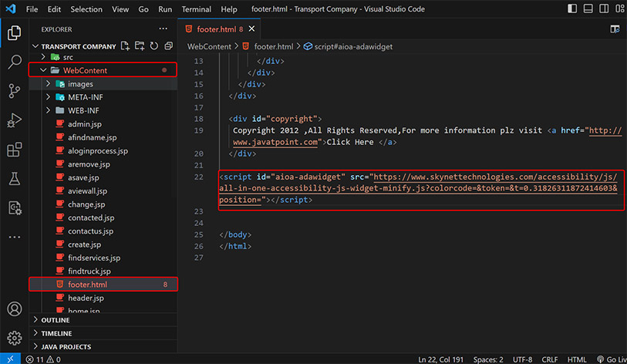This screenshot has height=364, width=627.
Task: Open the Extensions view
Action: tap(14, 150)
